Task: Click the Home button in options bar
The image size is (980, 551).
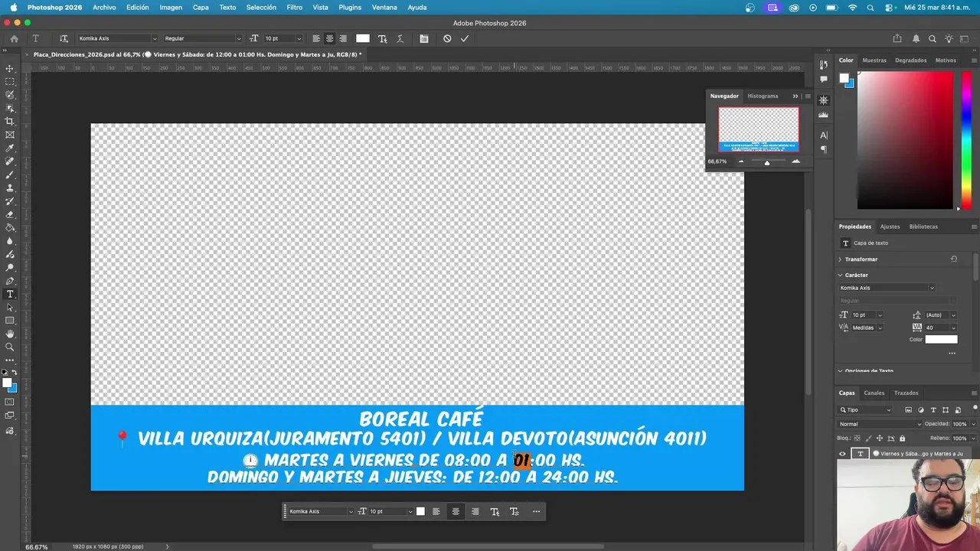Action: pos(14,38)
